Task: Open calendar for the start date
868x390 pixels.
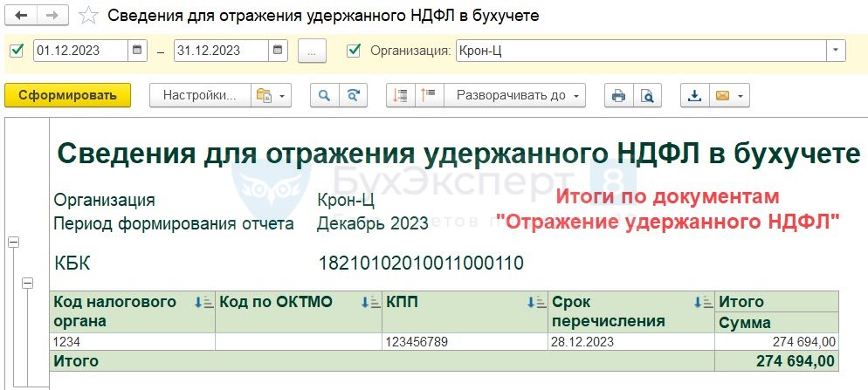Action: (x=137, y=51)
